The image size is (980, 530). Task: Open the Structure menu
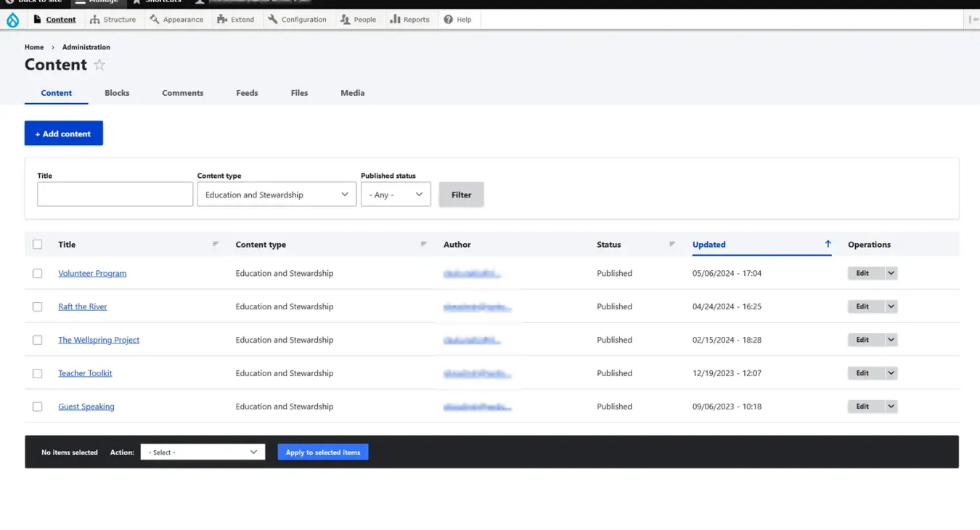(113, 20)
